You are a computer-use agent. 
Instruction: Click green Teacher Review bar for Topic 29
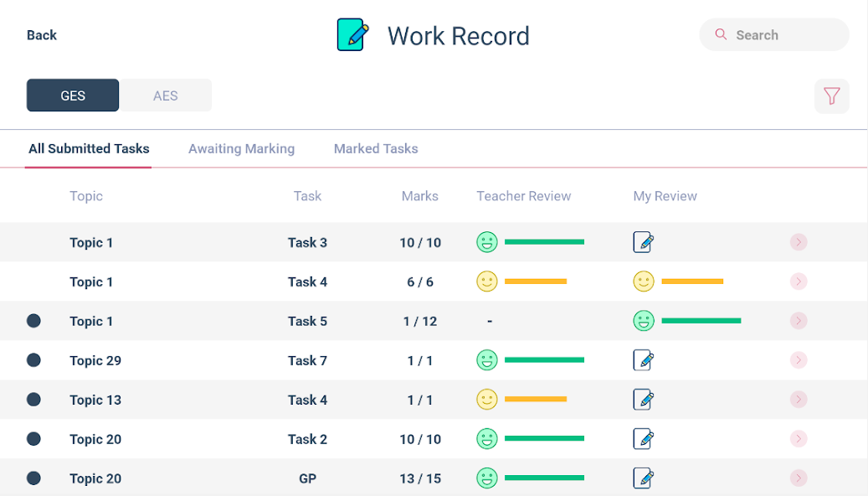click(x=544, y=360)
